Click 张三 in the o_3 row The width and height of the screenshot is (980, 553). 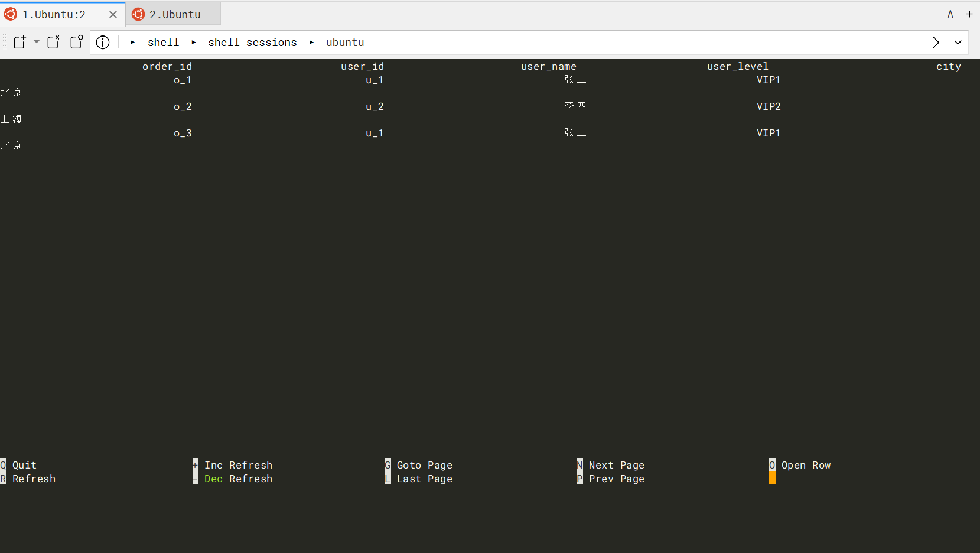point(575,133)
